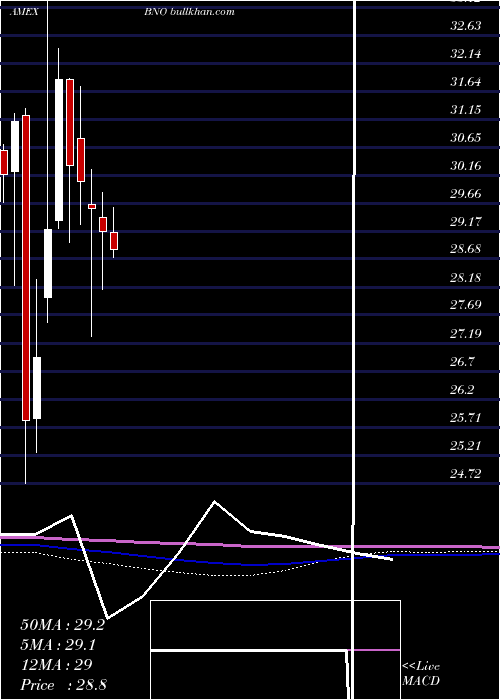Select the tall white candlestick peaking near 31.7

click(x=59, y=150)
